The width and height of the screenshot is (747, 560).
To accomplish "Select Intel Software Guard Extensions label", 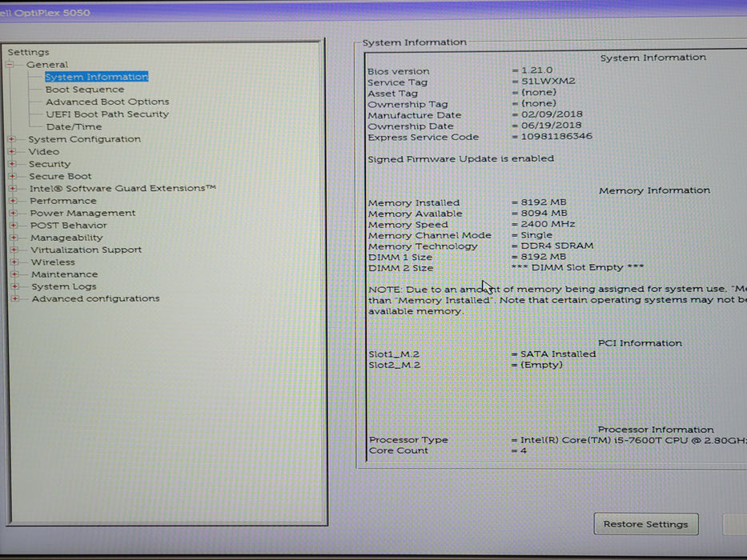I will (x=123, y=188).
